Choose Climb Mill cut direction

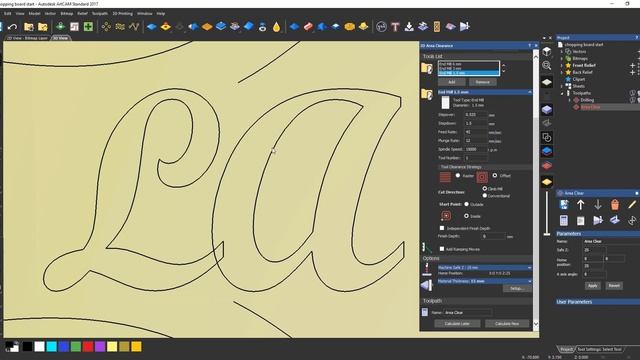pos(484,189)
